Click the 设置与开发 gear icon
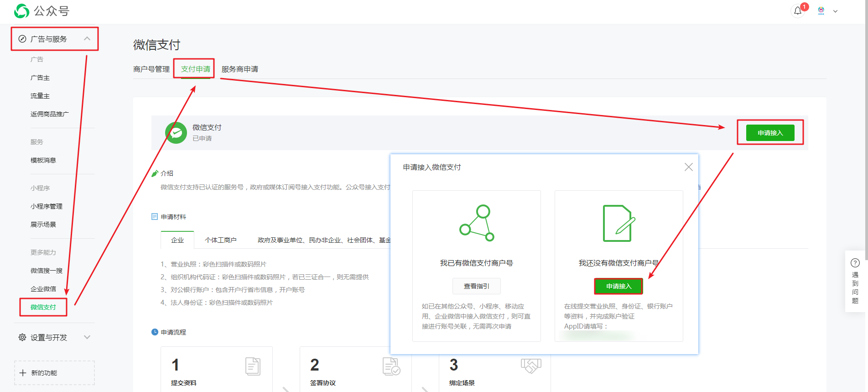868x392 pixels. pos(22,337)
